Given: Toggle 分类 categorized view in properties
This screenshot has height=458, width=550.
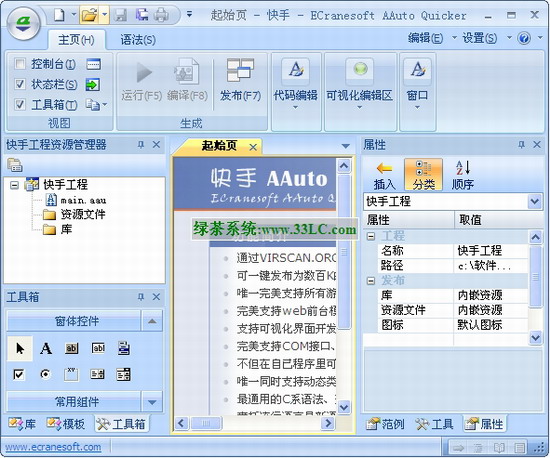Looking at the screenshot, I should tap(423, 175).
